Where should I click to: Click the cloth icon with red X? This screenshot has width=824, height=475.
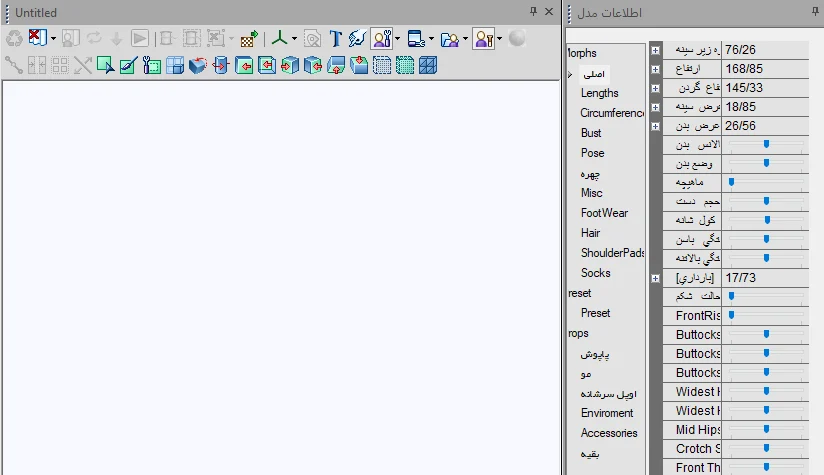coord(37,38)
